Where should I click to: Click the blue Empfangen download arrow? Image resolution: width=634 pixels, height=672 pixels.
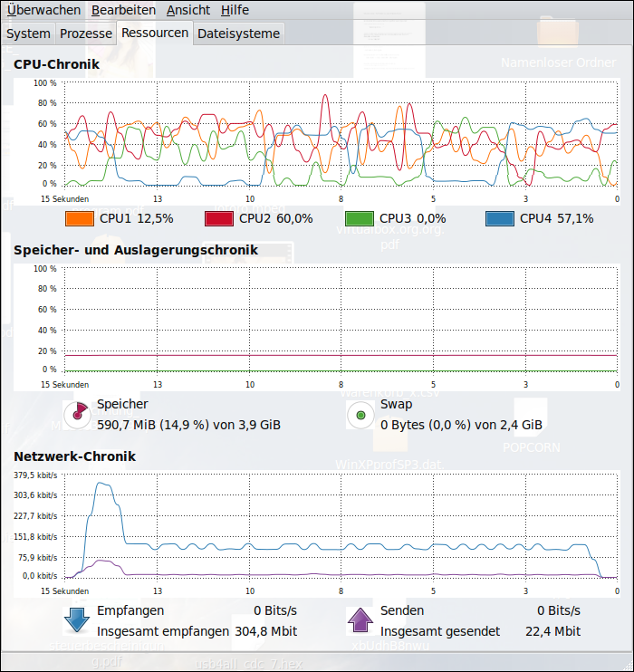78,620
